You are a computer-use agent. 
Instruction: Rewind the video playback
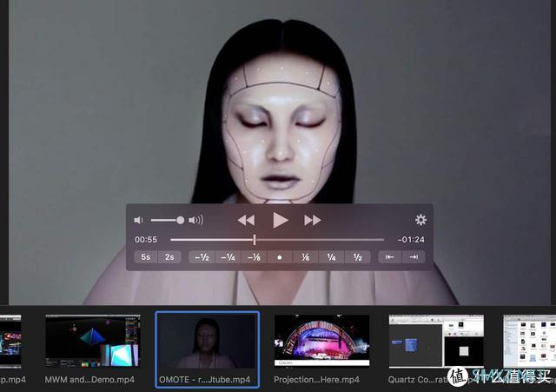246,220
